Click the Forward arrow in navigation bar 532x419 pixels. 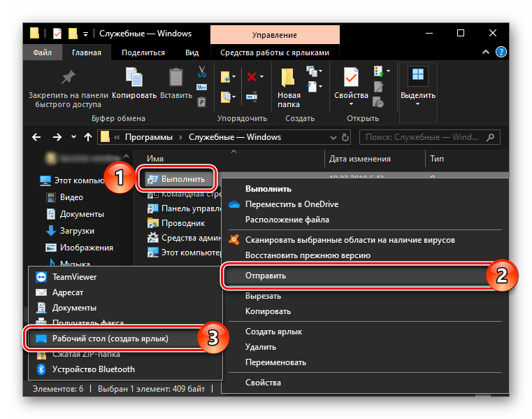[x=57, y=137]
